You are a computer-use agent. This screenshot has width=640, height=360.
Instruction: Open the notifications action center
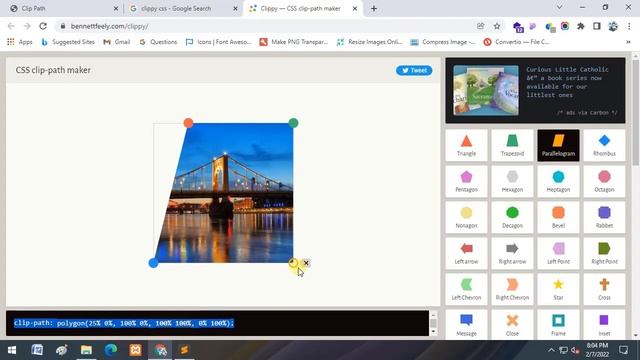tap(623, 350)
